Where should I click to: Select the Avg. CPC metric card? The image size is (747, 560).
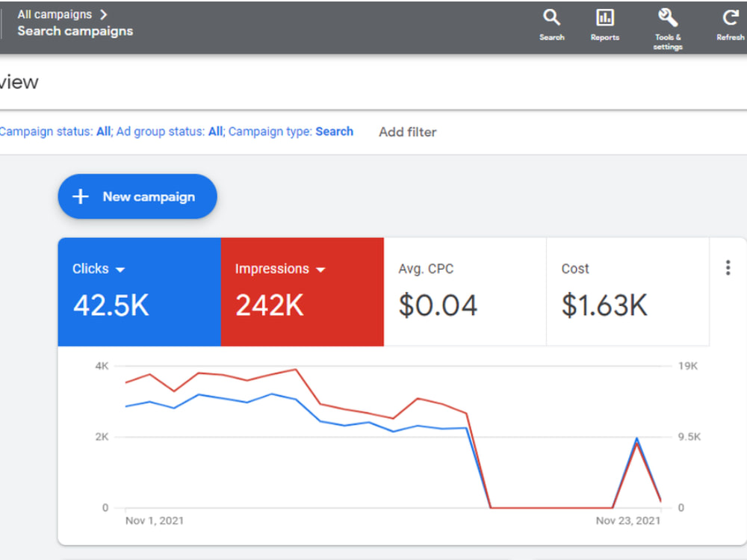[x=465, y=291]
